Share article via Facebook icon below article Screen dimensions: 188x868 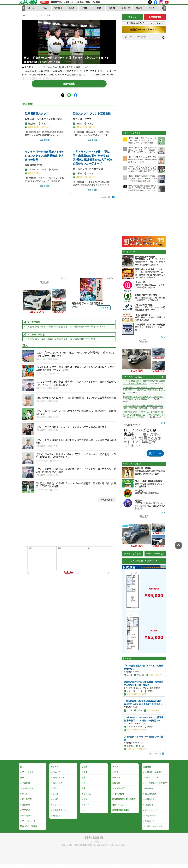(75, 95)
